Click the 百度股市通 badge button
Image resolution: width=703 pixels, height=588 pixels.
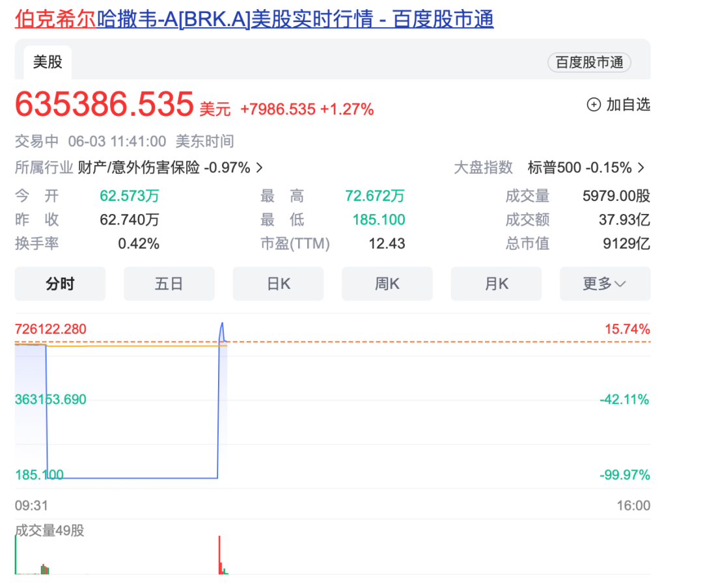(x=589, y=62)
